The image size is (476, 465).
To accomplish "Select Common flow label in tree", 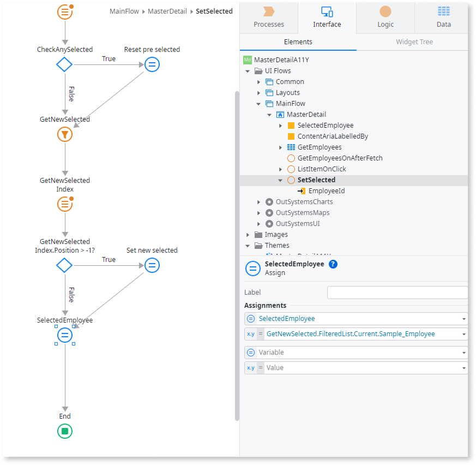I will 290,82.
